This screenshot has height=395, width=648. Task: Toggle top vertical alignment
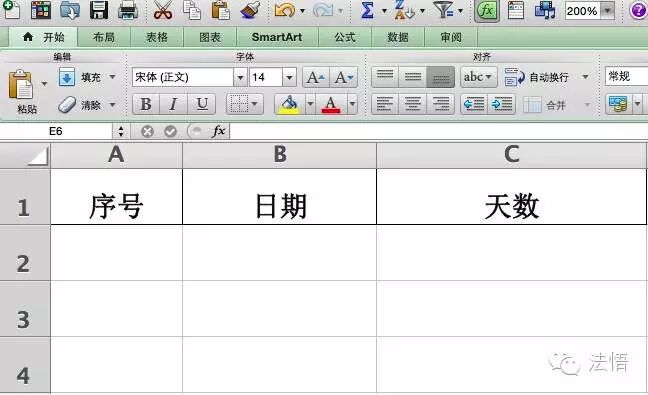(385, 77)
